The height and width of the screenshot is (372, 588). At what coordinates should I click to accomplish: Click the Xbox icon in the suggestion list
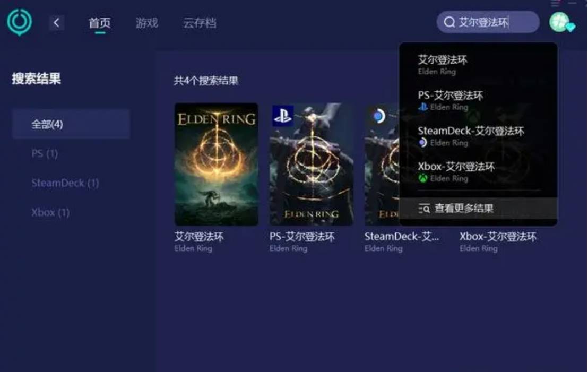pos(422,178)
